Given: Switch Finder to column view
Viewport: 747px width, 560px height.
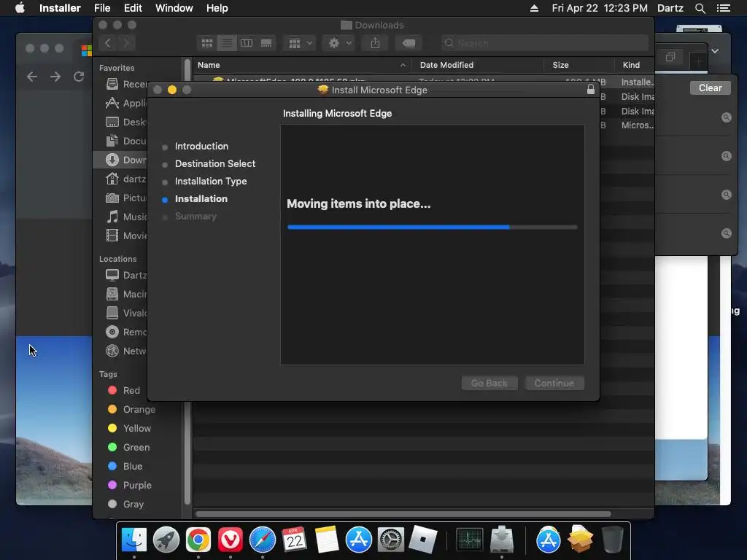Looking at the screenshot, I should (247, 43).
